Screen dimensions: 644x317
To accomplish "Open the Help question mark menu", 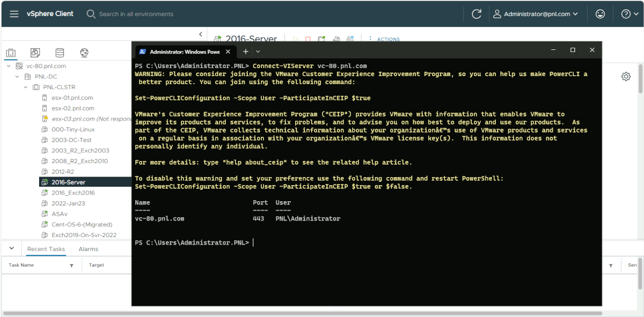I will tap(629, 14).
